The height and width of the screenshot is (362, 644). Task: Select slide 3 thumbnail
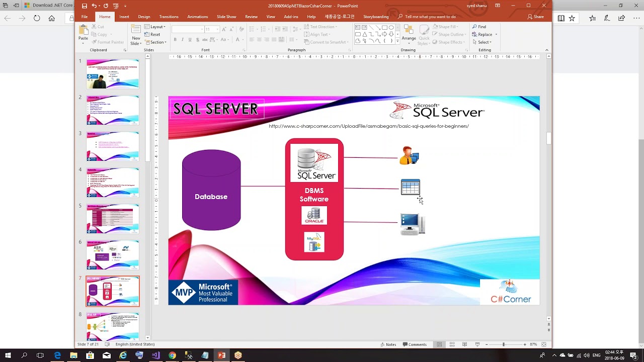(113, 146)
